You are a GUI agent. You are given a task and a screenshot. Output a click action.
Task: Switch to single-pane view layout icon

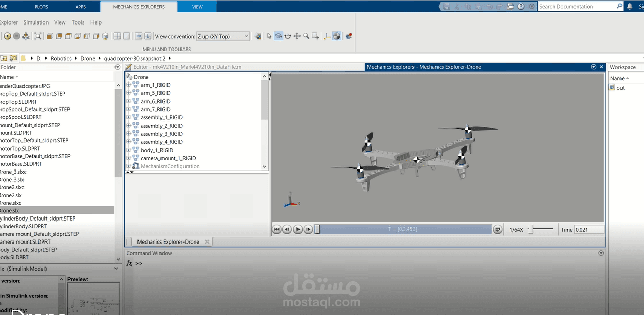coord(126,36)
